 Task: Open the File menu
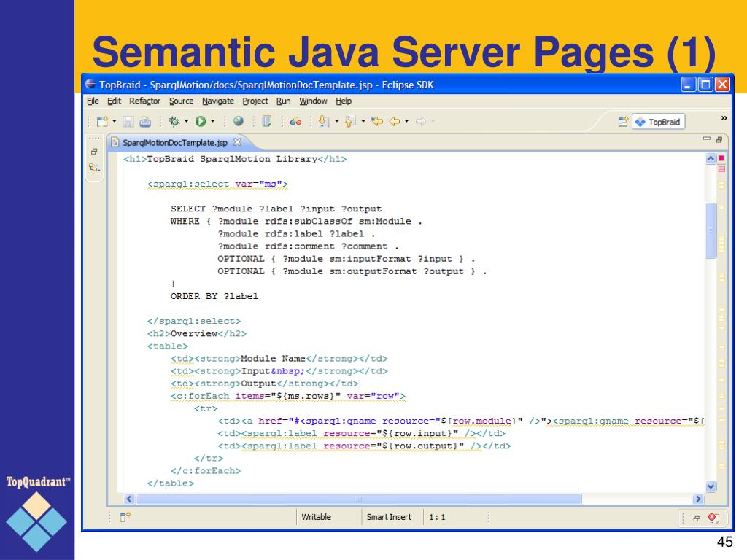click(x=93, y=101)
